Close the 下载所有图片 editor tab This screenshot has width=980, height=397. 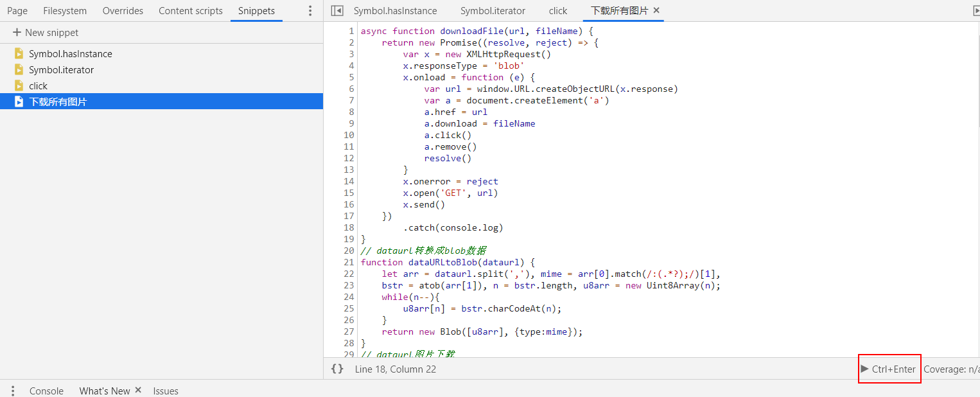[x=656, y=11]
